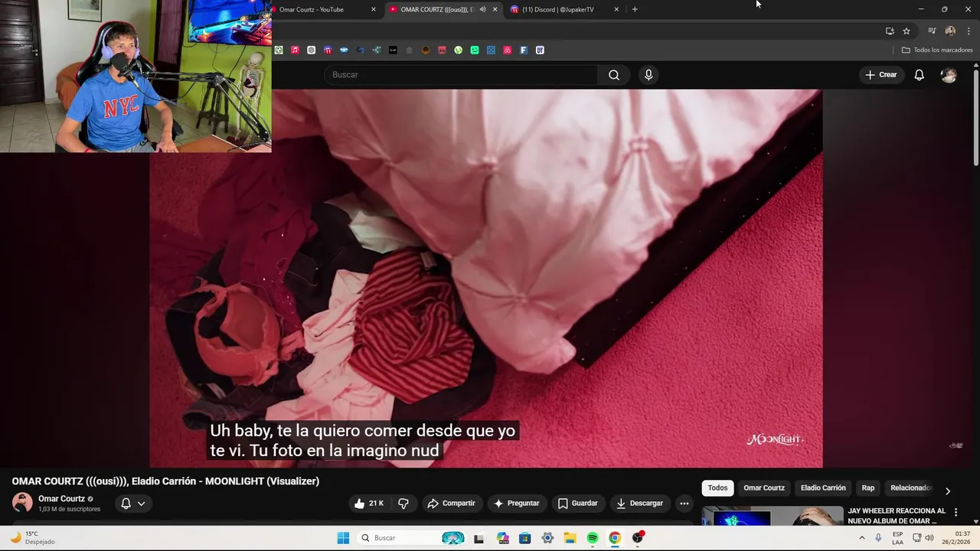Open Settings gear in the taskbar
The width and height of the screenshot is (980, 551).
[547, 538]
